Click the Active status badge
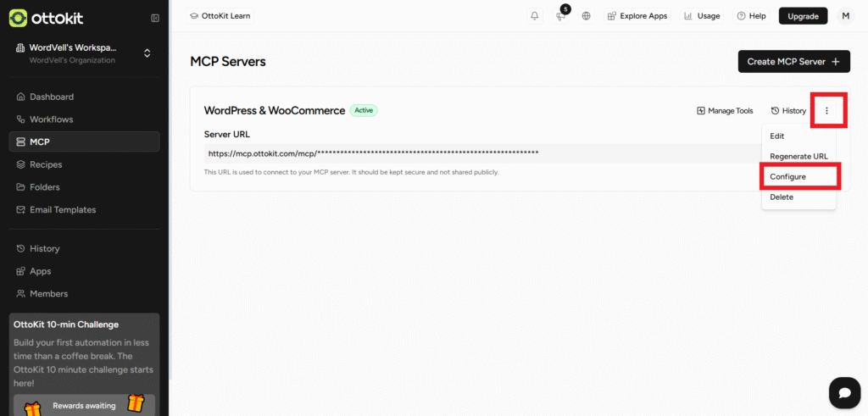 [x=364, y=111]
